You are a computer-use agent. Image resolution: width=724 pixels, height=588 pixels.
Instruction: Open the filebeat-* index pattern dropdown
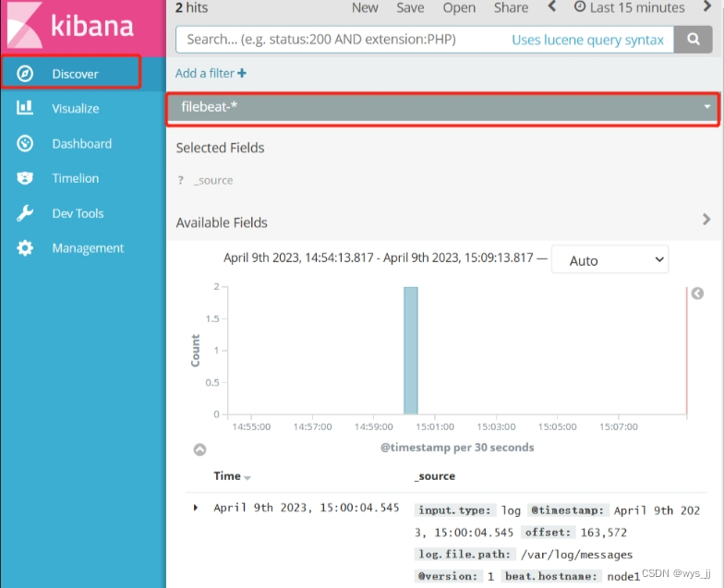442,107
